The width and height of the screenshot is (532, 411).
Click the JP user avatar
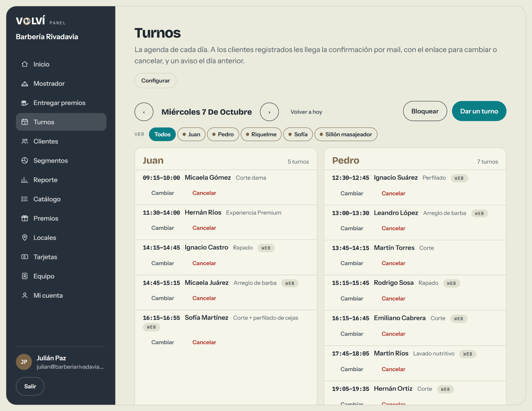(x=24, y=362)
